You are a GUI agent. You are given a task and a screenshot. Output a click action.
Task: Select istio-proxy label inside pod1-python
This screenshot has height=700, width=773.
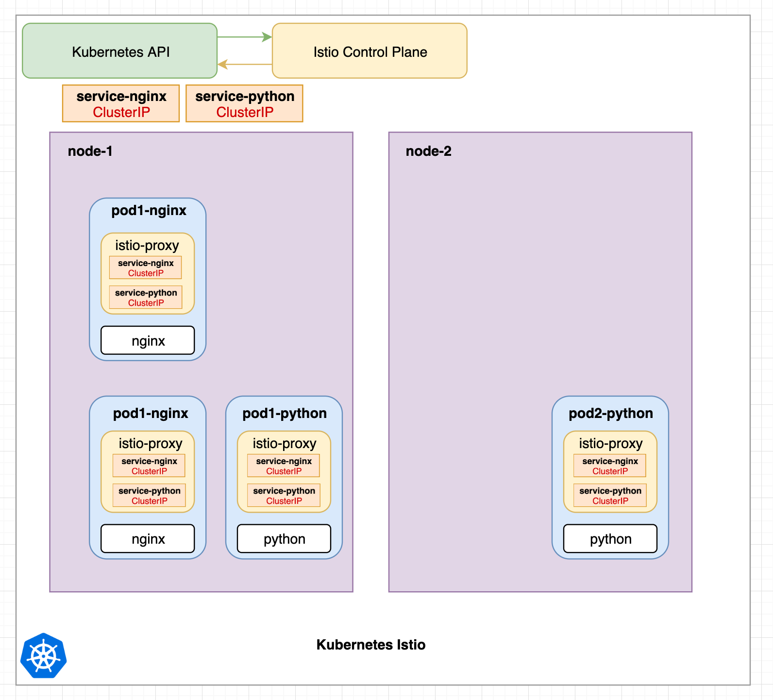[284, 443]
